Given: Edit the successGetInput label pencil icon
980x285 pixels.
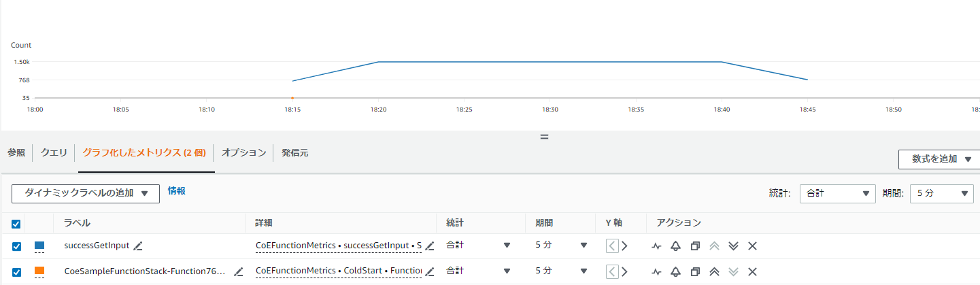Looking at the screenshot, I should (x=139, y=246).
